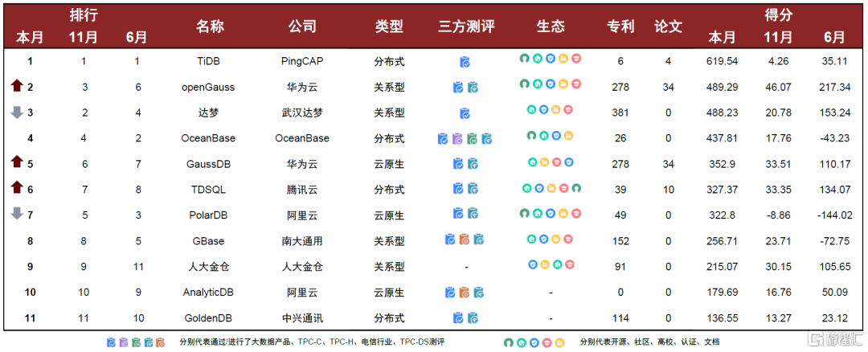The height and width of the screenshot is (352, 868).
Task: Click the score value 619.54
Action: tap(723, 61)
